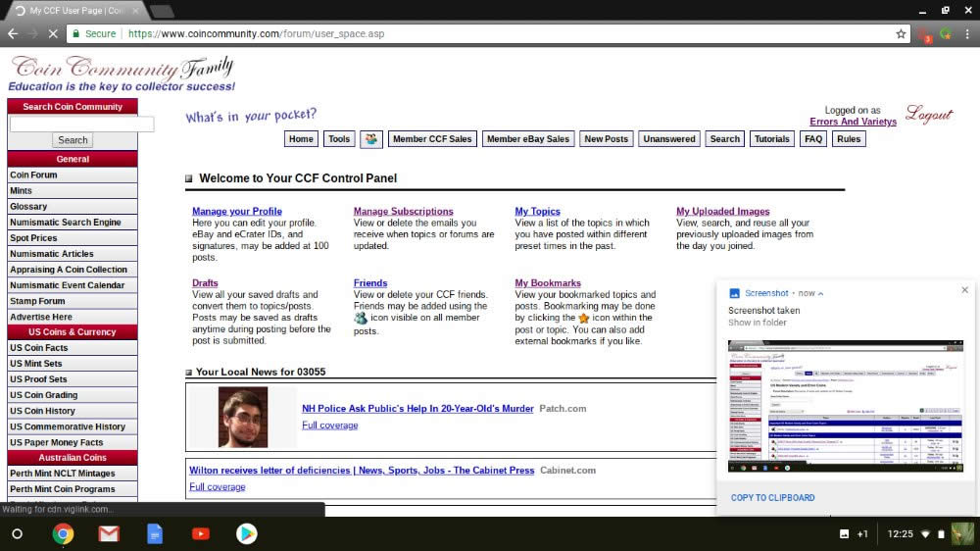Launch Chrome from the shelf

point(63,533)
